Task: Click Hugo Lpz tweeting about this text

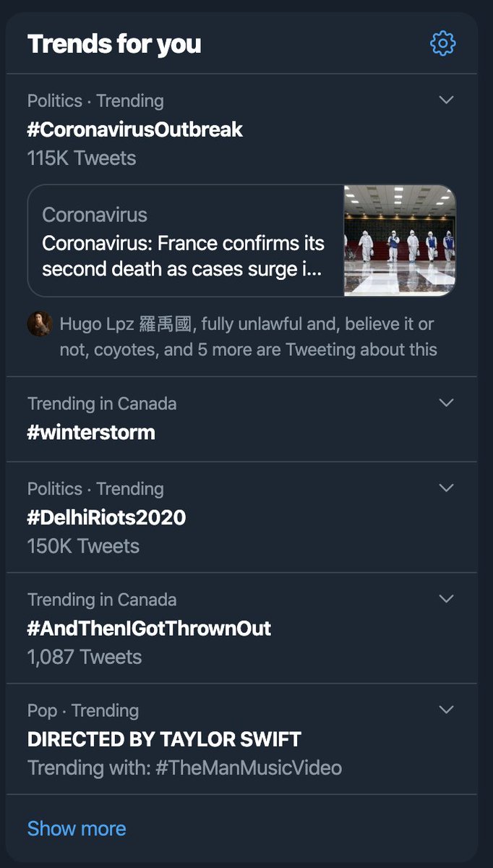Action: [x=248, y=337]
